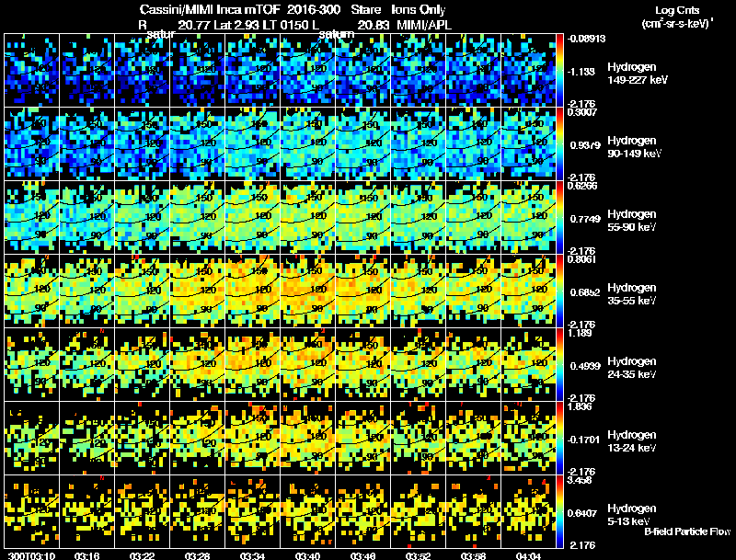
Task: Click the Ions Only label in the title
Action: pyautogui.click(x=419, y=10)
